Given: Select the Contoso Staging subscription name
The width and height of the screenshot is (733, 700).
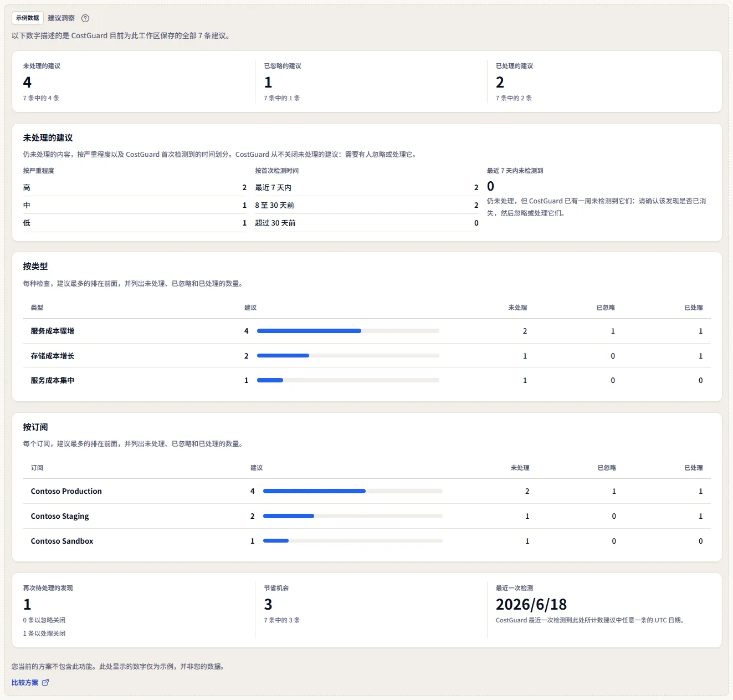Looking at the screenshot, I should click(x=60, y=516).
